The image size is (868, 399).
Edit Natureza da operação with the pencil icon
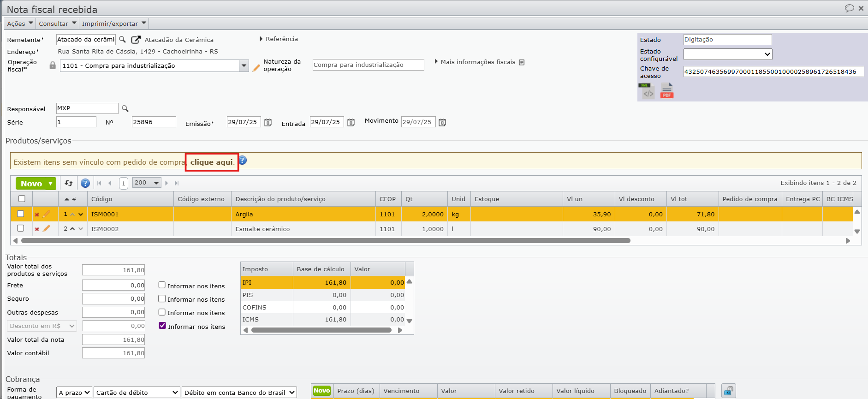(x=256, y=68)
